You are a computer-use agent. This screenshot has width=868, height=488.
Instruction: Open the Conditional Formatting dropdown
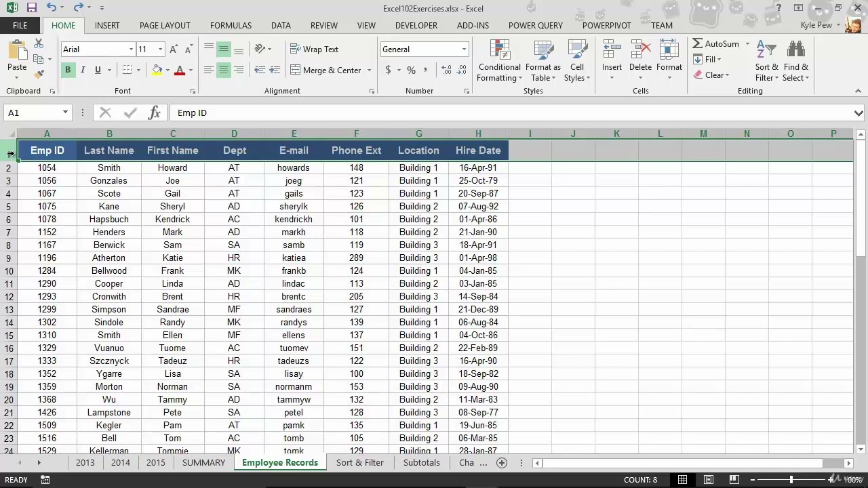pos(500,60)
